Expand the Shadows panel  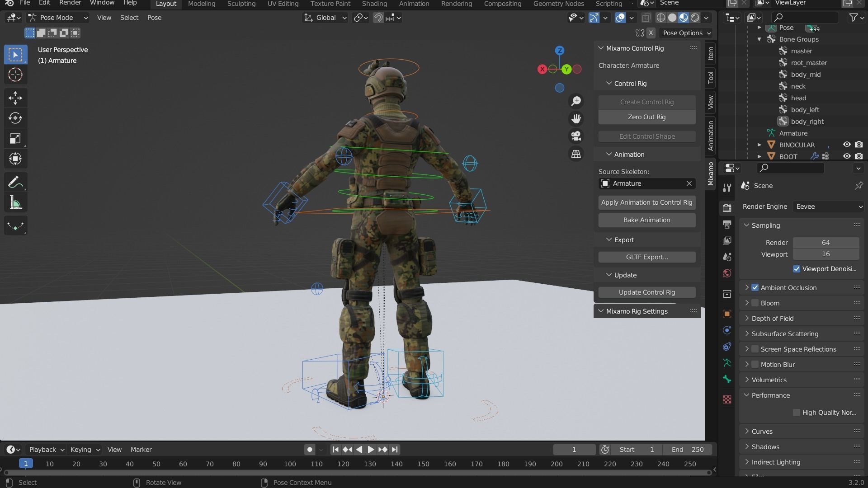pyautogui.click(x=765, y=447)
